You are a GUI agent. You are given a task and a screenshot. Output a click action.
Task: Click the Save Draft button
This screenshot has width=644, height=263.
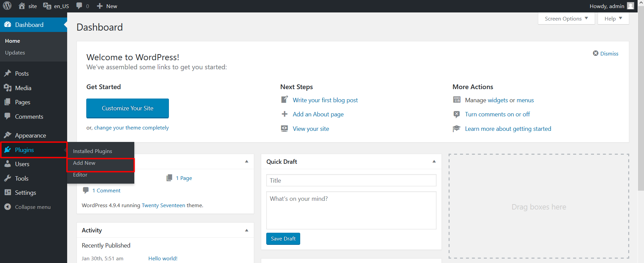click(283, 239)
